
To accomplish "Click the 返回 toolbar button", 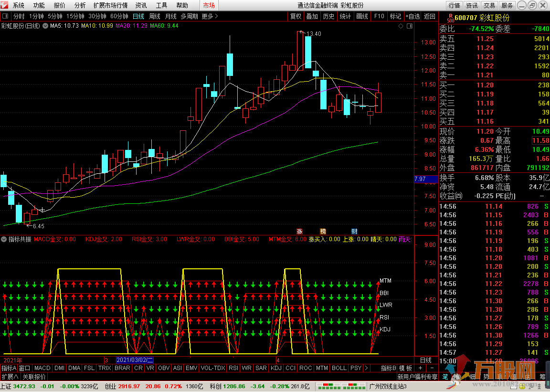I will pos(429,16).
